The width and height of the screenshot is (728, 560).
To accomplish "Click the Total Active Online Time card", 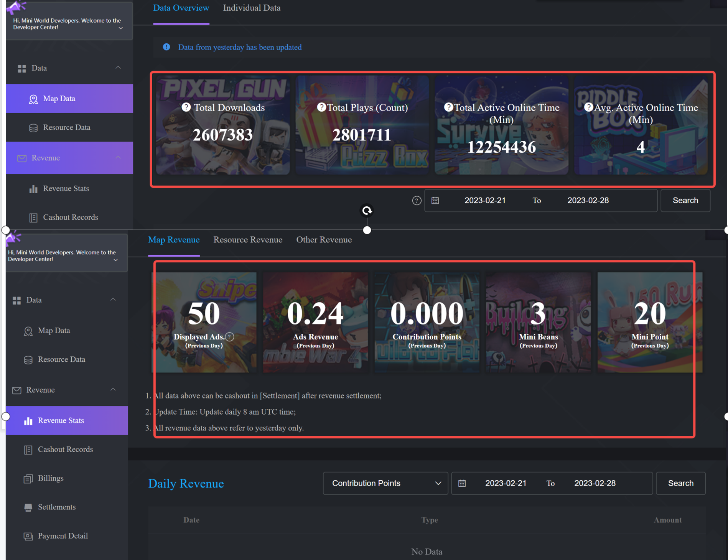I will click(501, 125).
